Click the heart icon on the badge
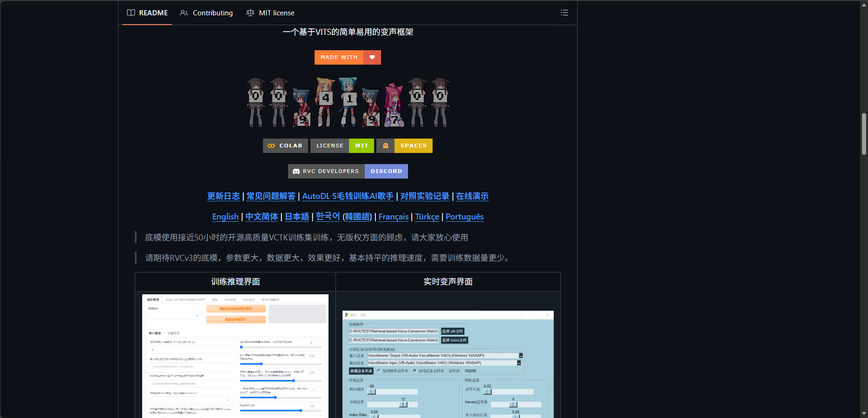This screenshot has width=868, height=418. (372, 57)
